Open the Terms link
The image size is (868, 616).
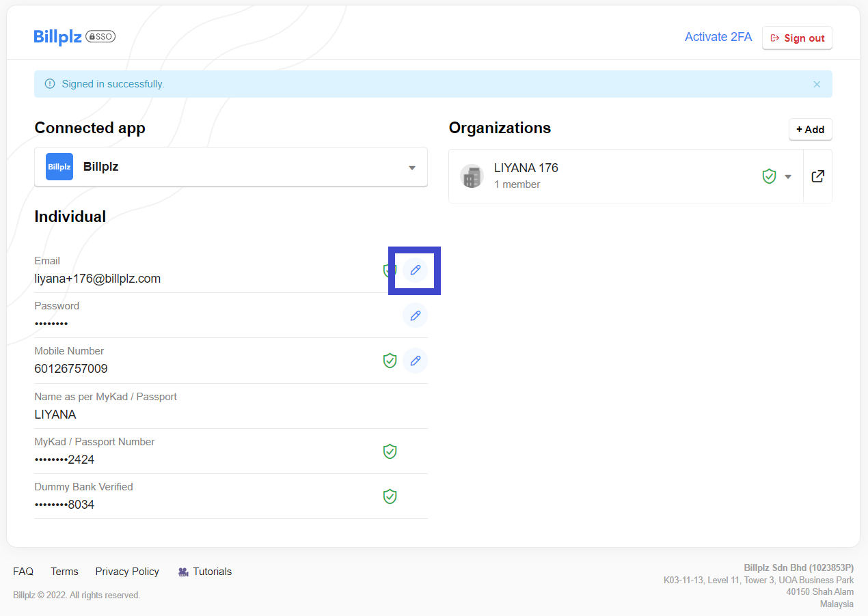[x=64, y=572]
